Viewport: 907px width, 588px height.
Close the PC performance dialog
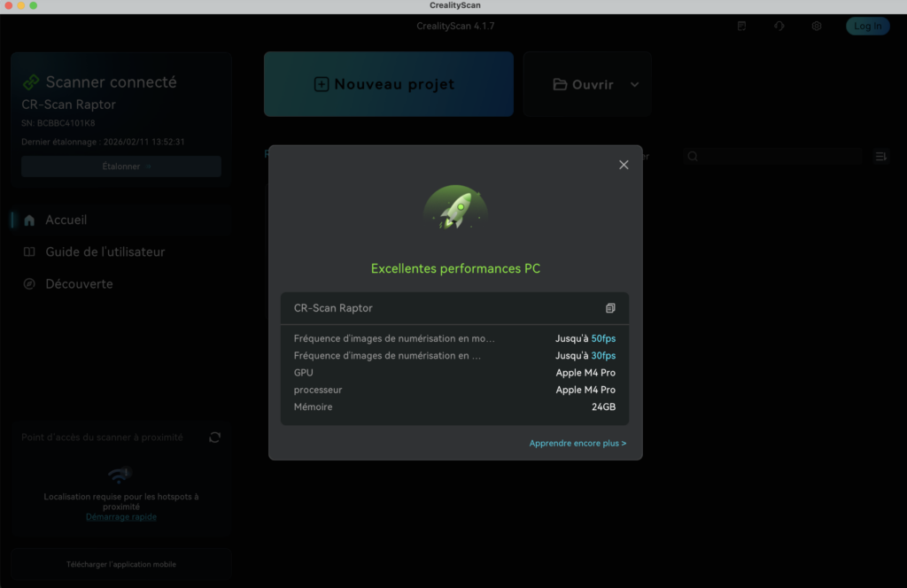pyautogui.click(x=624, y=165)
